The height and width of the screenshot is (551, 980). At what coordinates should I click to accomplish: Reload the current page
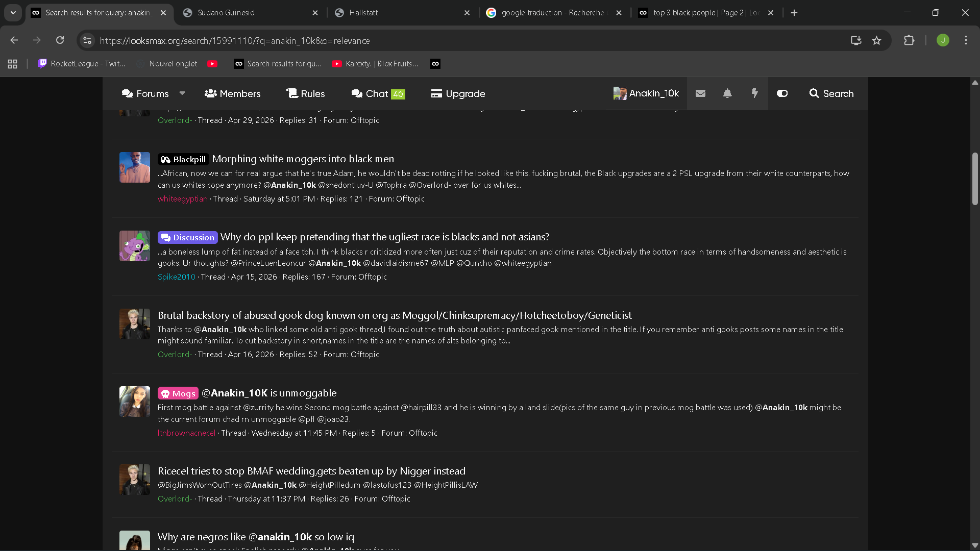60,40
